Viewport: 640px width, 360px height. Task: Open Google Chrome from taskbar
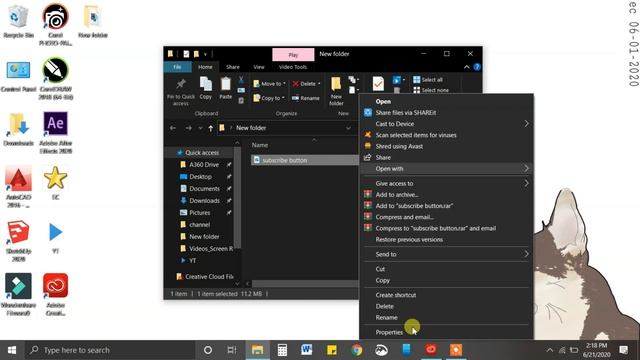[x=356, y=350]
